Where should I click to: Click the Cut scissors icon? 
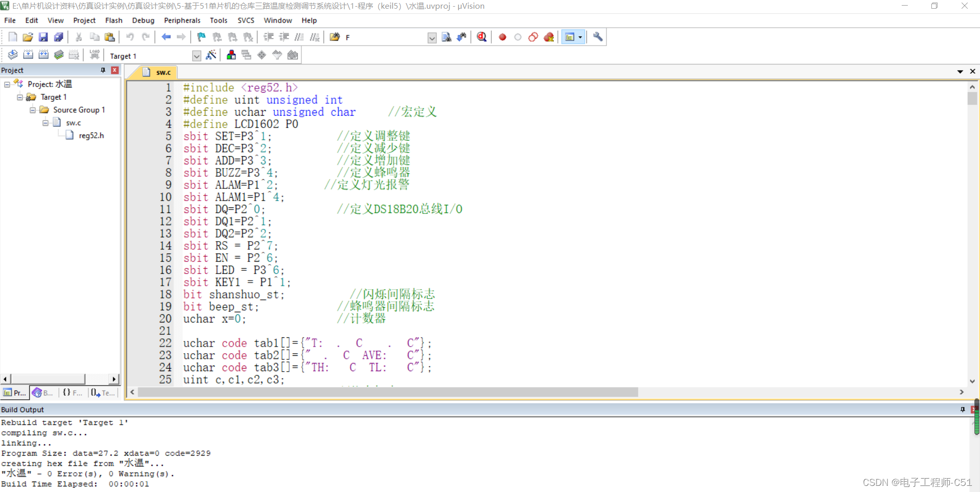click(x=79, y=37)
